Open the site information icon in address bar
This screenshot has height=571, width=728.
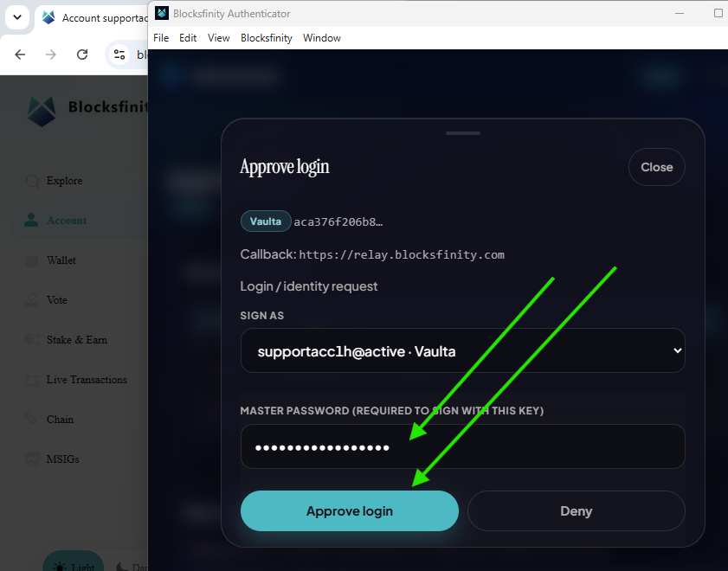click(119, 55)
